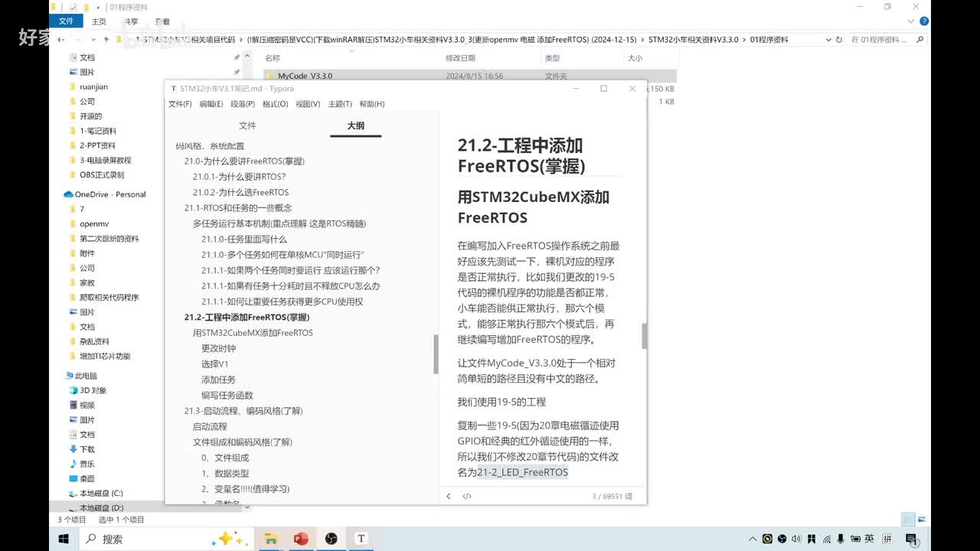Open File Explorer from the taskbar
Viewport: 980px width, 551px height.
[x=270, y=539]
